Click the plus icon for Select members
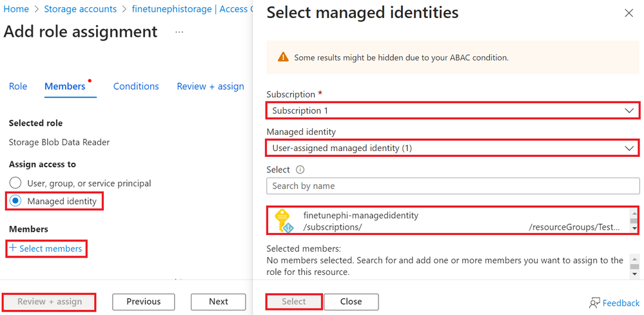The image size is (644, 315). pos(13,249)
